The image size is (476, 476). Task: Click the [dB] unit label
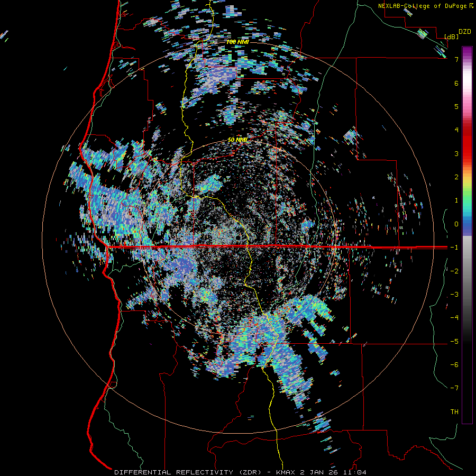[452, 36]
